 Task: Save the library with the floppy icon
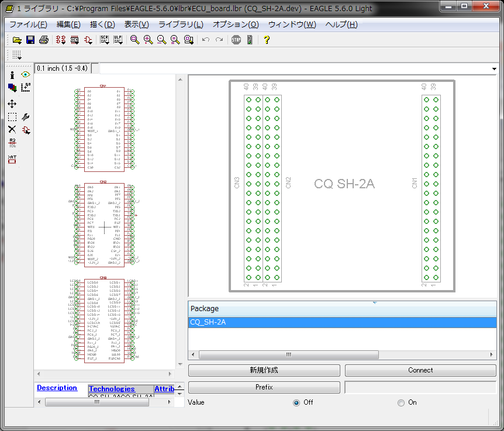[x=30, y=40]
